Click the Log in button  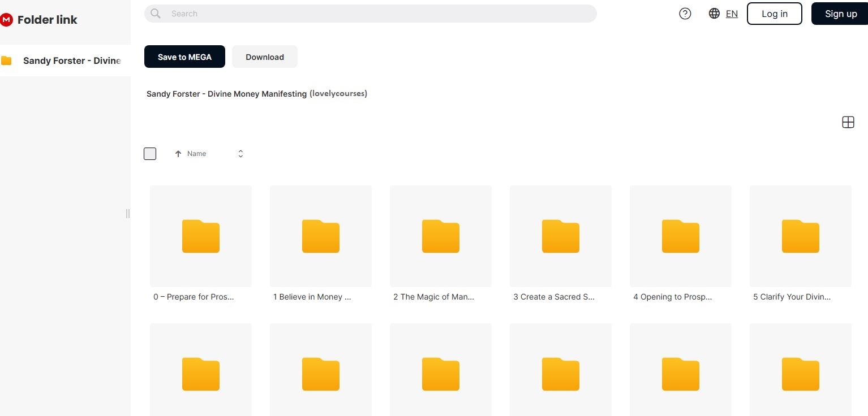click(774, 14)
